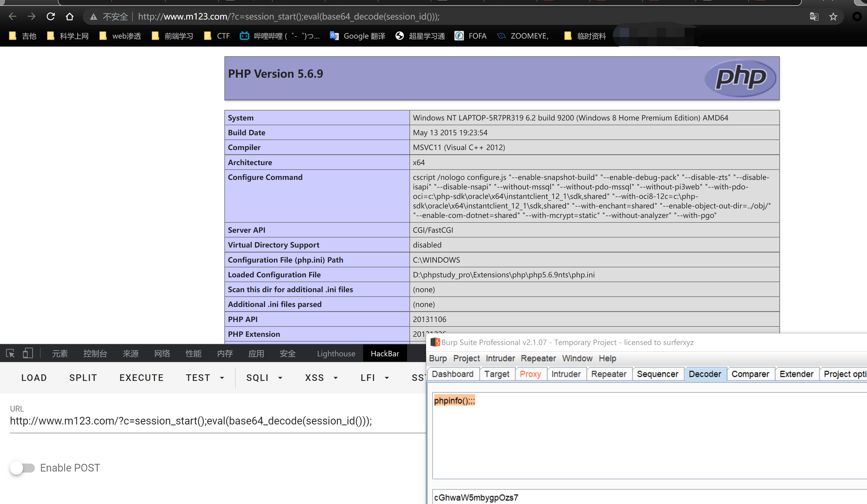The height and width of the screenshot is (504, 867).
Task: Click the browser back arrow
Action: tap(13, 16)
